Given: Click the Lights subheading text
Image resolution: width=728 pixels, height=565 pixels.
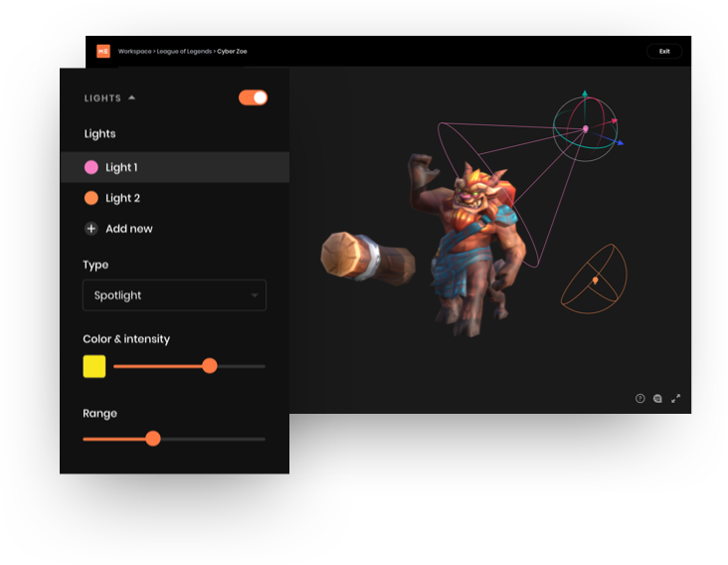Looking at the screenshot, I should click(x=99, y=133).
